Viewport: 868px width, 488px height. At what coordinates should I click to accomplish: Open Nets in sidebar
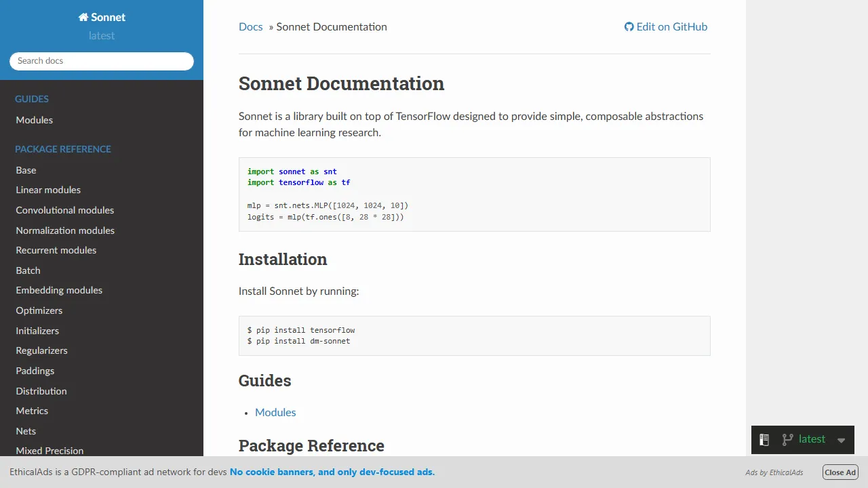point(102,431)
